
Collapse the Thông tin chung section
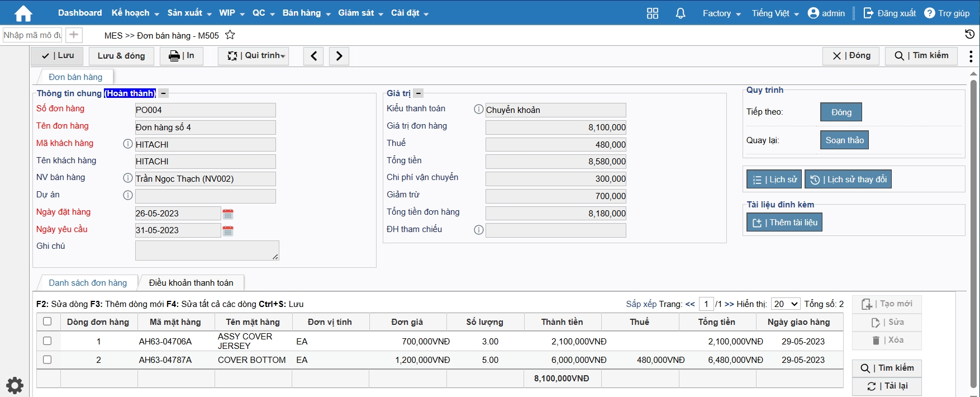163,93
